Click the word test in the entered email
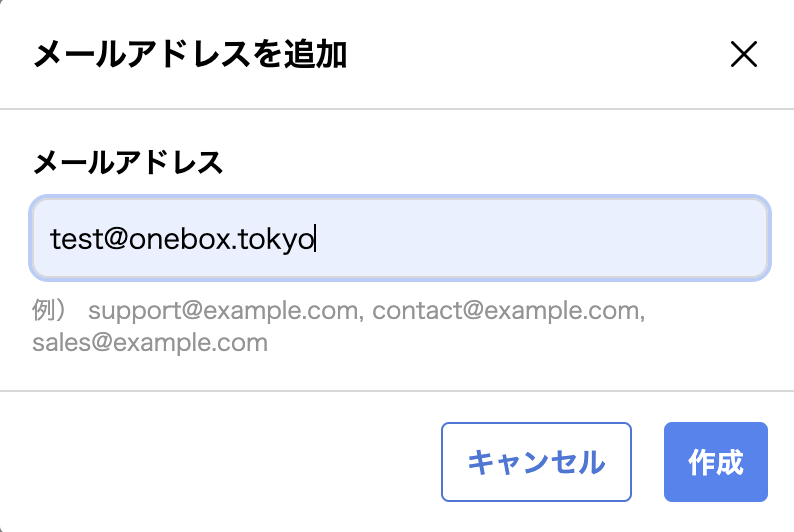Viewport: 794px width, 532px height. coord(74,240)
